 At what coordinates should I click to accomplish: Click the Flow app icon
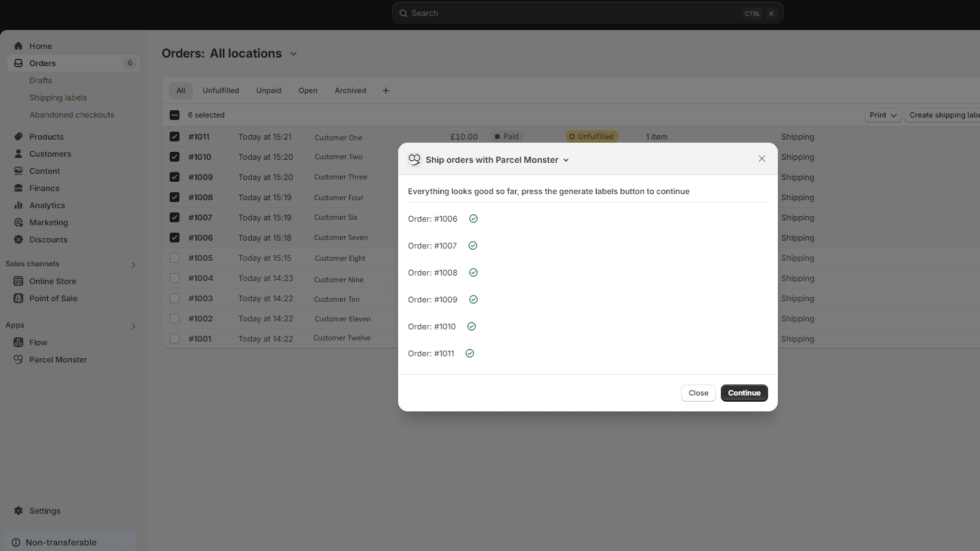pos(18,342)
